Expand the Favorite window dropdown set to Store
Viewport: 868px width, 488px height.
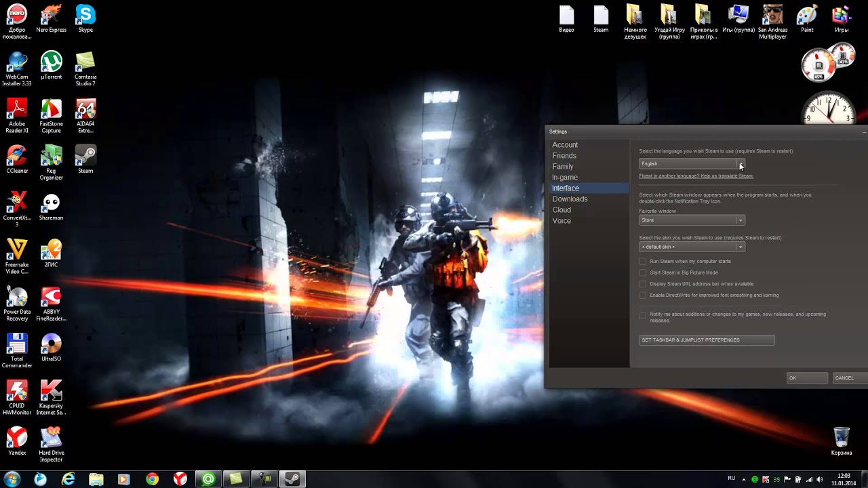click(x=692, y=220)
